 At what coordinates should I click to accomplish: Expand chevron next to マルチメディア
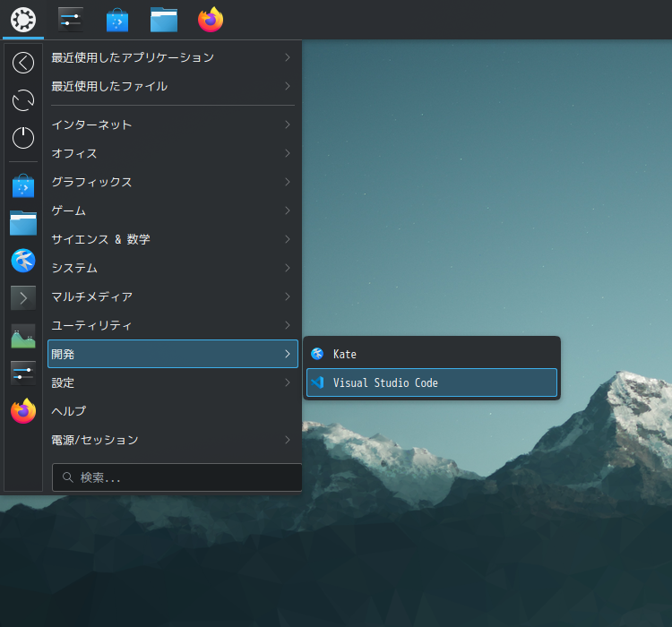coord(288,296)
